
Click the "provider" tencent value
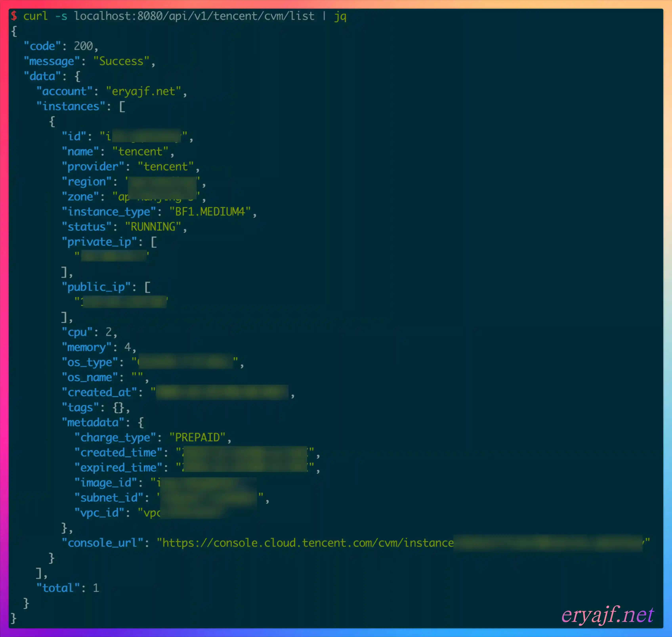tap(165, 166)
